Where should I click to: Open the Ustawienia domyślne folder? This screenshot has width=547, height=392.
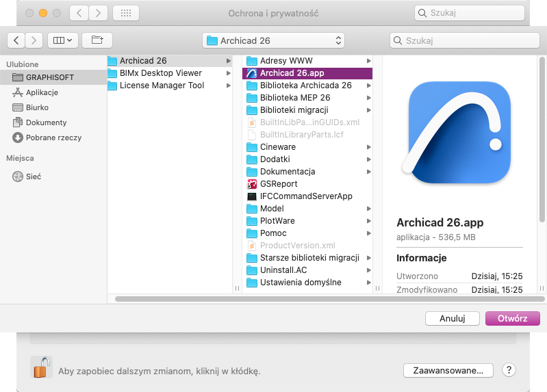point(307,282)
